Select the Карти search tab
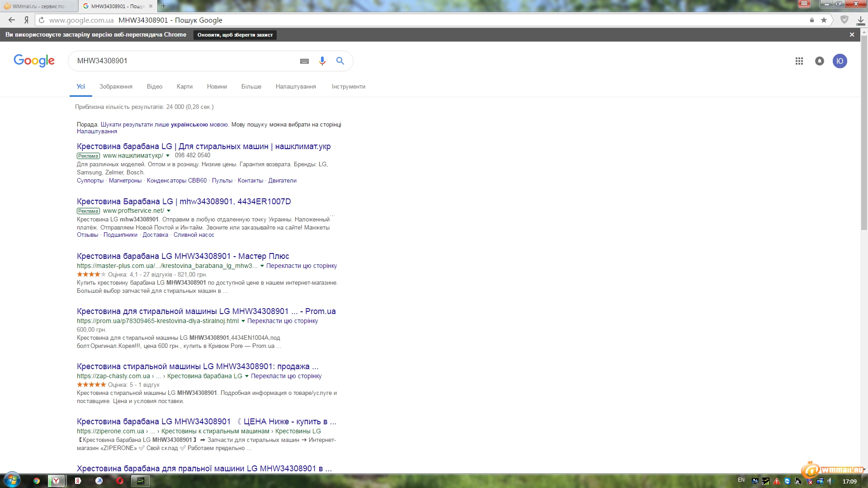Screen dimensions: 868x488 point(184,86)
